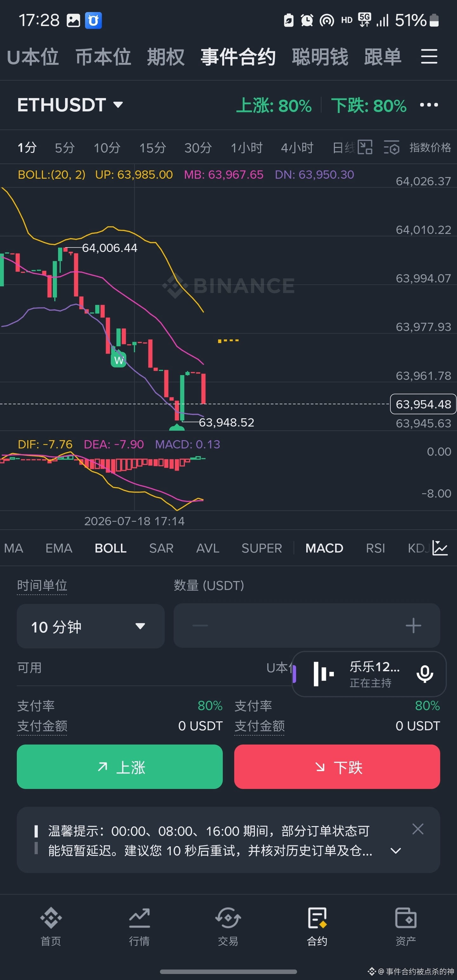The image size is (457, 980).
Task: Open chart settings icon beside 指数价格
Action: pyautogui.click(x=391, y=147)
